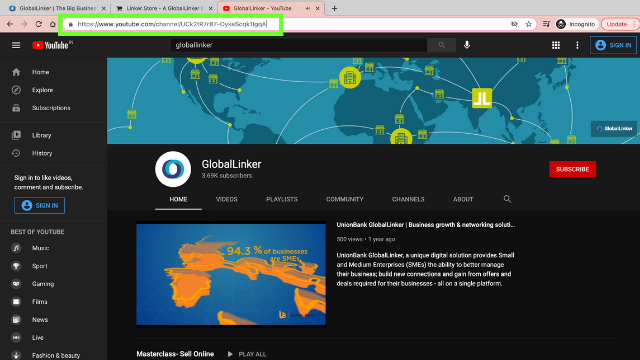Click the GlobalLinker channel avatar
Viewport: 640px width, 360px height.
[x=173, y=169]
